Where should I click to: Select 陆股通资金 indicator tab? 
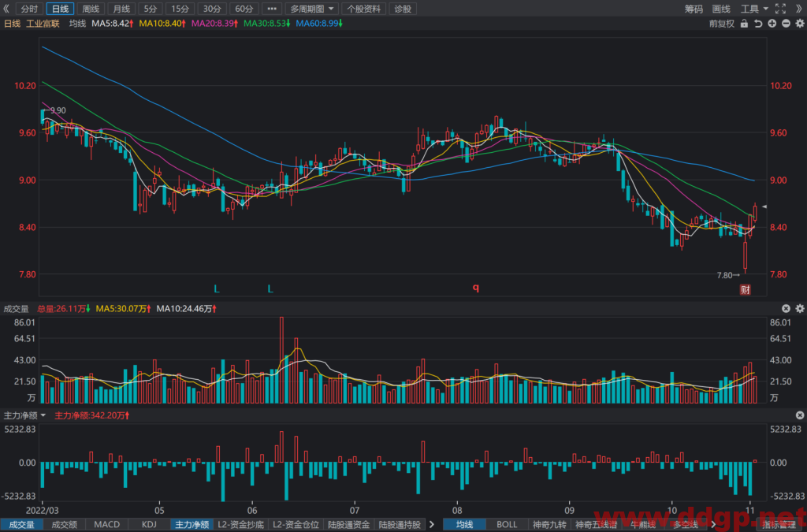[x=349, y=524]
